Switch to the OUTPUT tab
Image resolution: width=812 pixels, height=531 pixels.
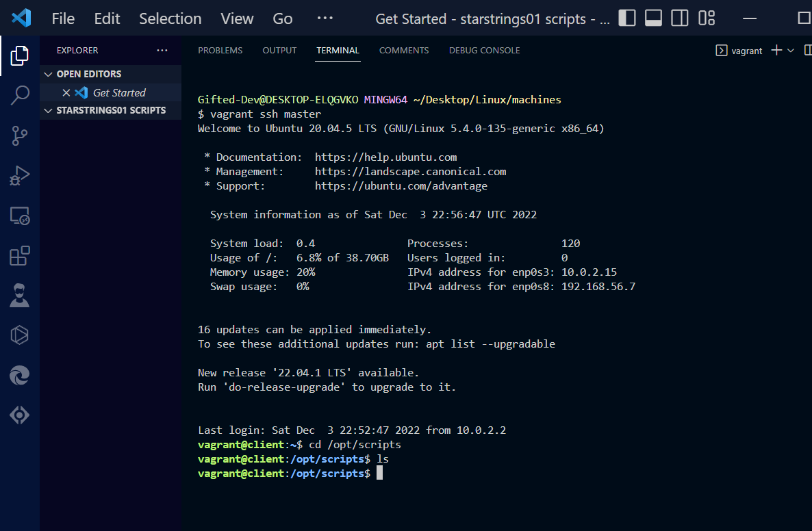(x=279, y=50)
